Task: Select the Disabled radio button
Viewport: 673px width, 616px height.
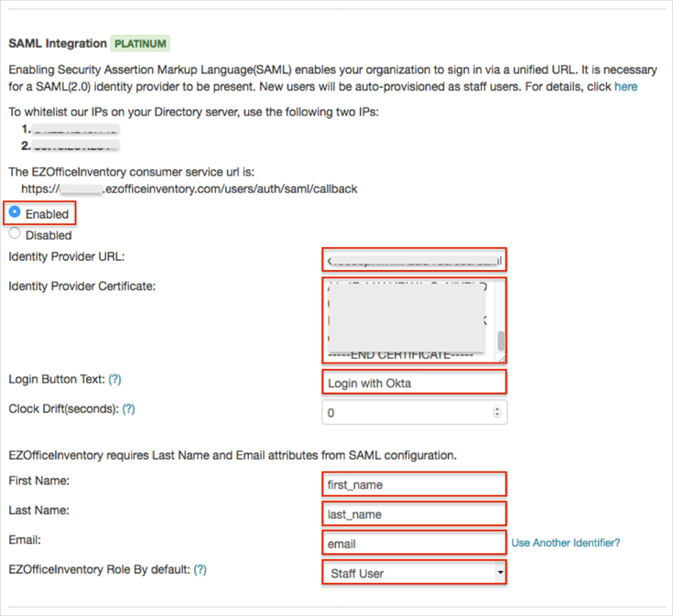Action: pos(15,233)
